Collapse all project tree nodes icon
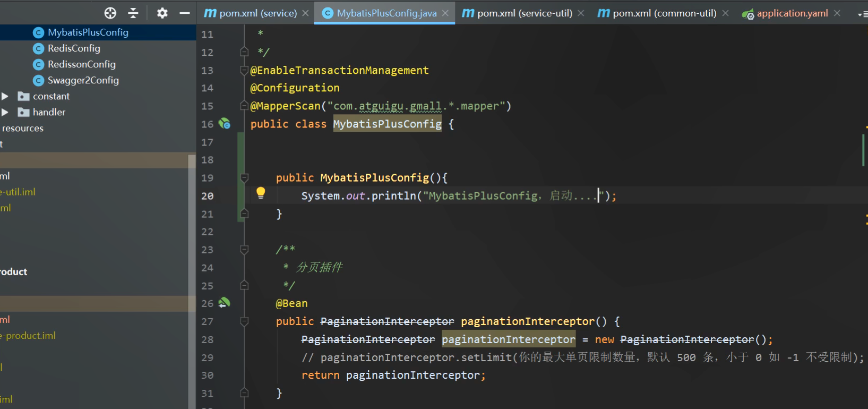This screenshot has width=868, height=409. tap(133, 13)
